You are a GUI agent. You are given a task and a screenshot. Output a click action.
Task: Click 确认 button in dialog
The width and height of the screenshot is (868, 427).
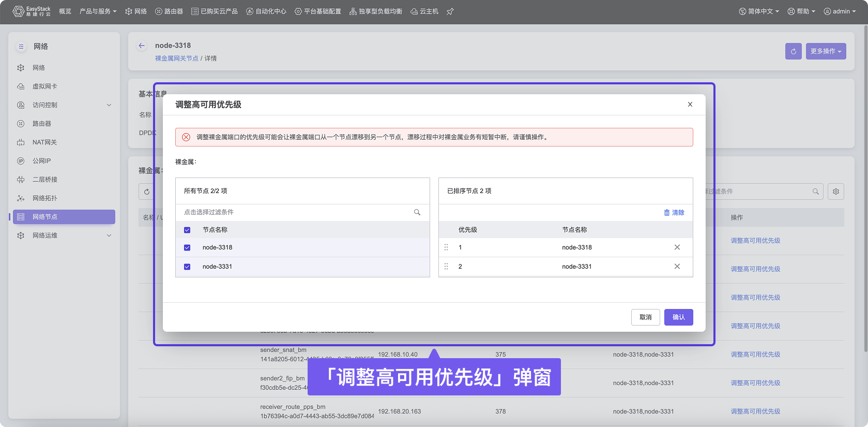point(679,317)
